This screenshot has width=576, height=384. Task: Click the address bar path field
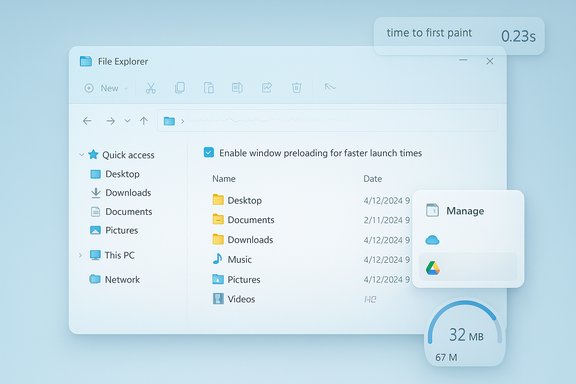click(x=328, y=121)
